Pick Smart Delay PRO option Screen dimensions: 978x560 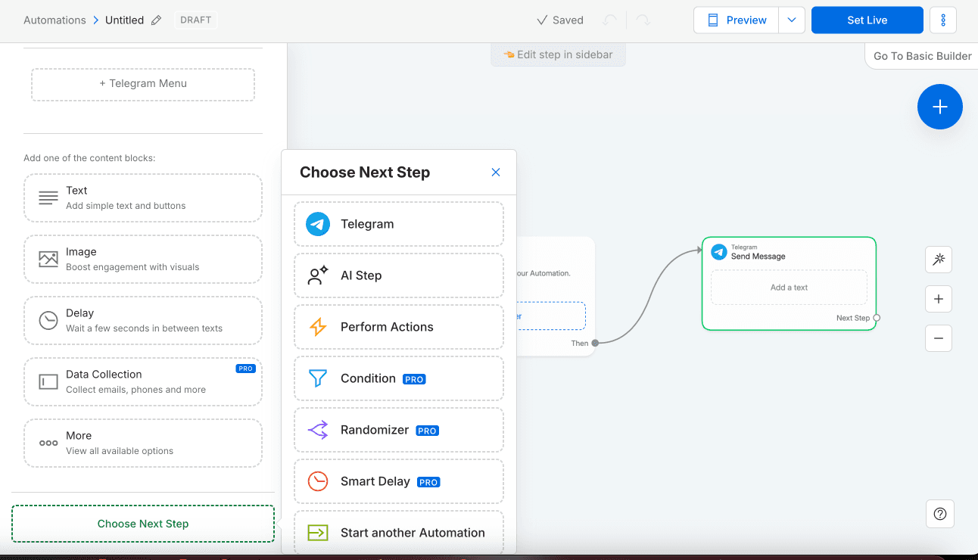point(399,481)
